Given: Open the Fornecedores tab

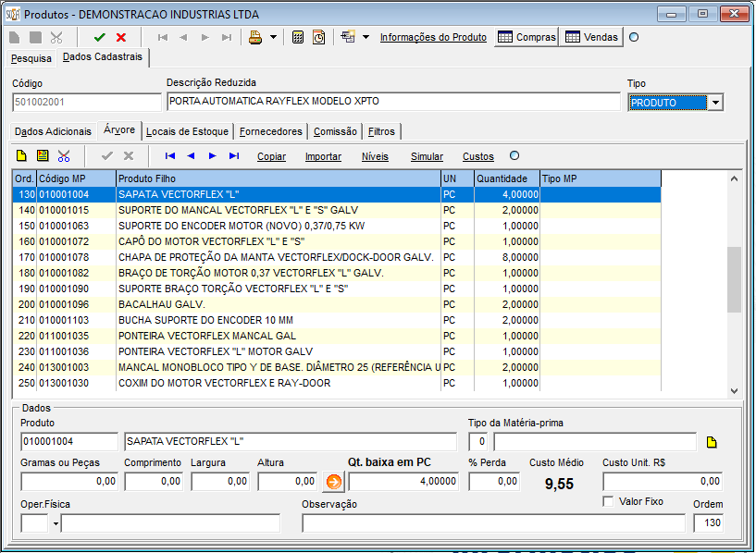Looking at the screenshot, I should [x=270, y=131].
